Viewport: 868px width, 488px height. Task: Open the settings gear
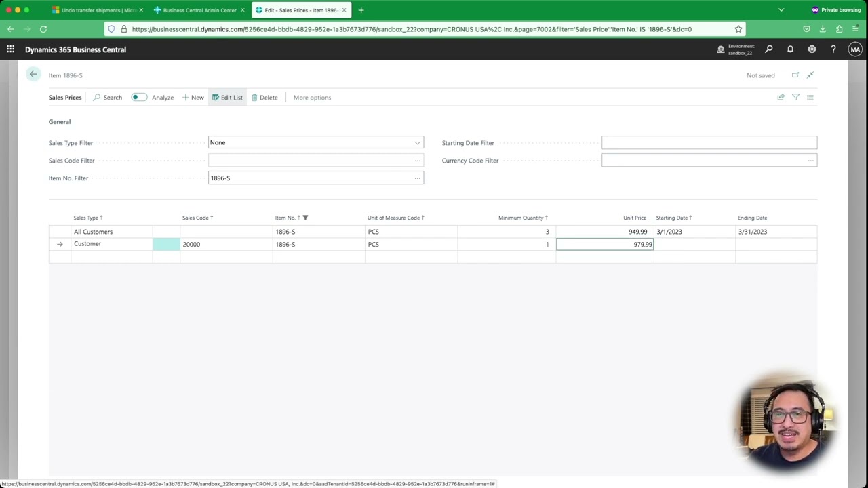(x=812, y=49)
